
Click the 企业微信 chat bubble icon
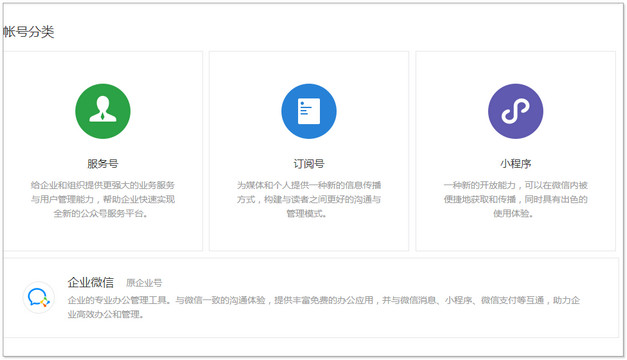[x=38, y=298]
